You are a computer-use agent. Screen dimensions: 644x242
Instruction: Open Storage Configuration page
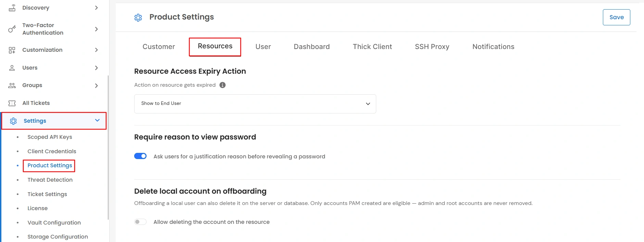tap(58, 237)
